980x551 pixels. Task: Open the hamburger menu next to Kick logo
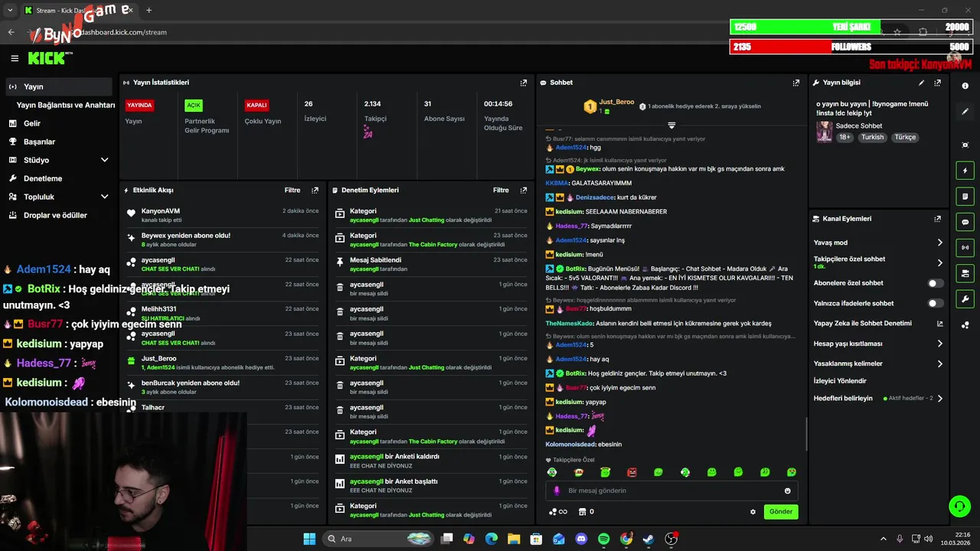pos(15,58)
